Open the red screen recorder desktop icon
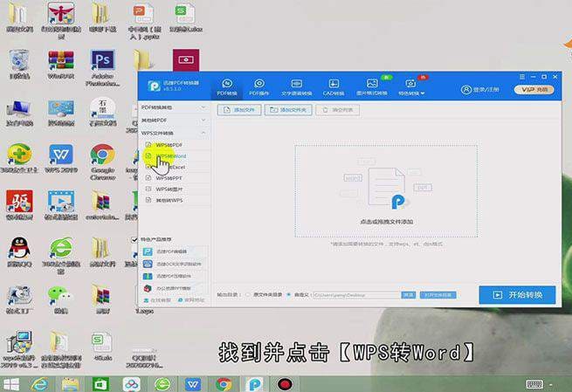 pos(186,60)
